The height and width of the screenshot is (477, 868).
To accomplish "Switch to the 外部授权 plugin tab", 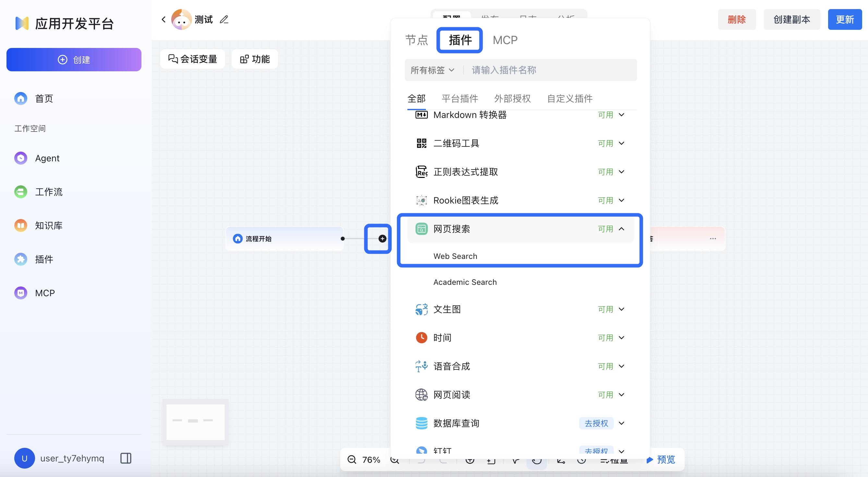I will [x=512, y=98].
